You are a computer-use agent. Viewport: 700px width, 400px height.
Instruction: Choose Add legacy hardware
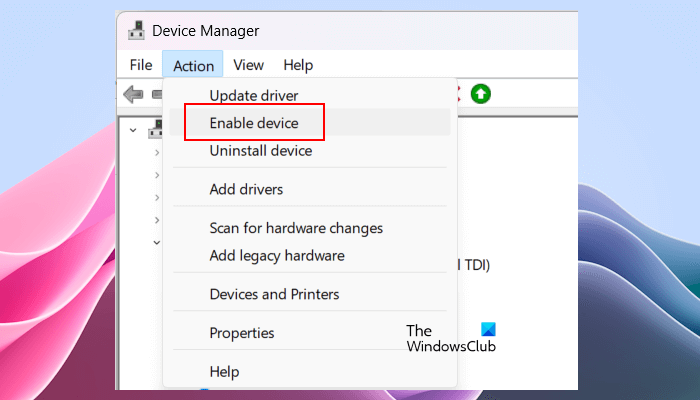pyautogui.click(x=277, y=255)
